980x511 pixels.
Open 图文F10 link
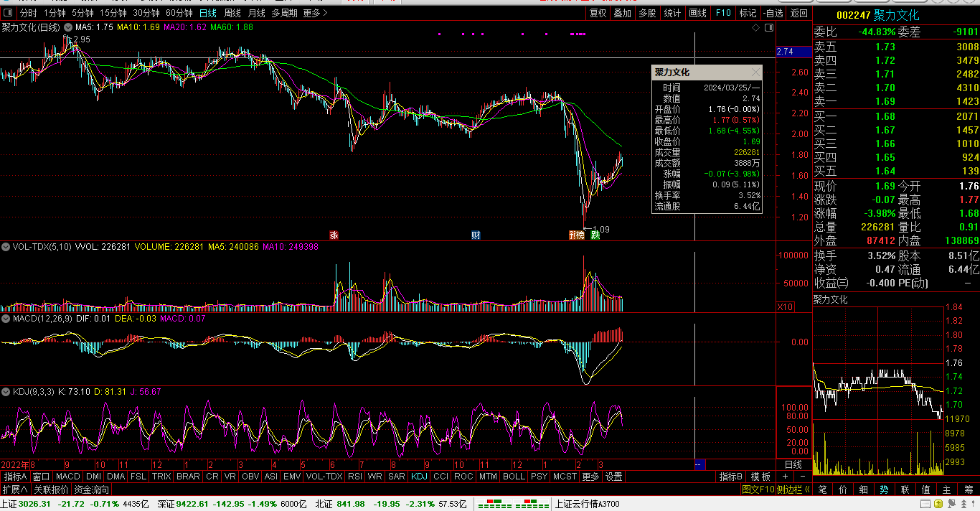point(758,489)
